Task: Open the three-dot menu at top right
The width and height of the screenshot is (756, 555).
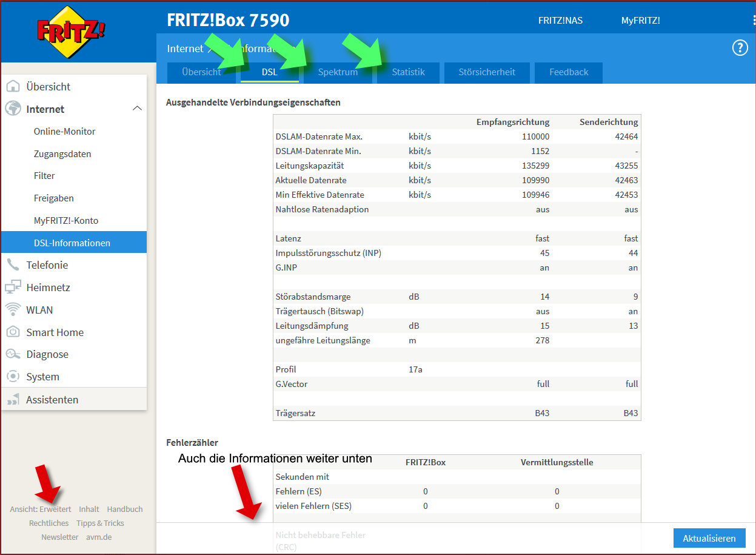Action: coord(754,20)
